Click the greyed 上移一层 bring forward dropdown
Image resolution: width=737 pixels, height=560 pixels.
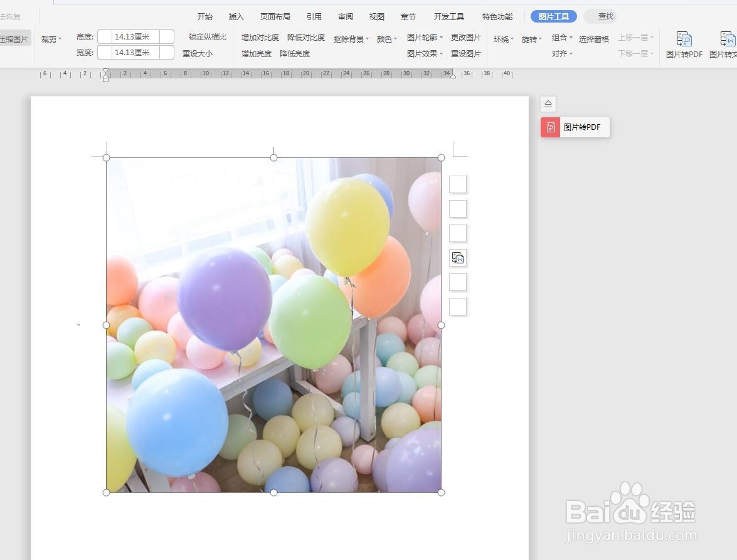point(635,37)
